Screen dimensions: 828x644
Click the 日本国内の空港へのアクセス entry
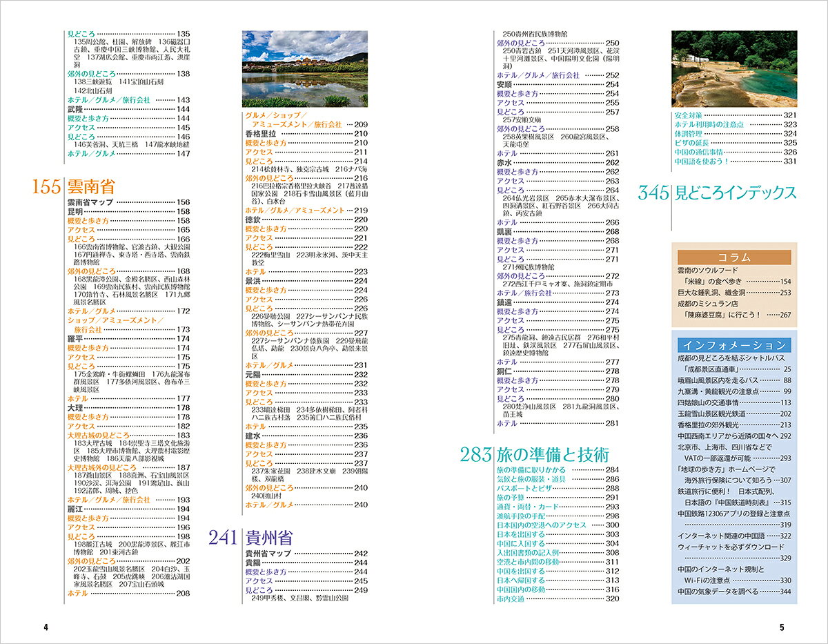coord(558,525)
